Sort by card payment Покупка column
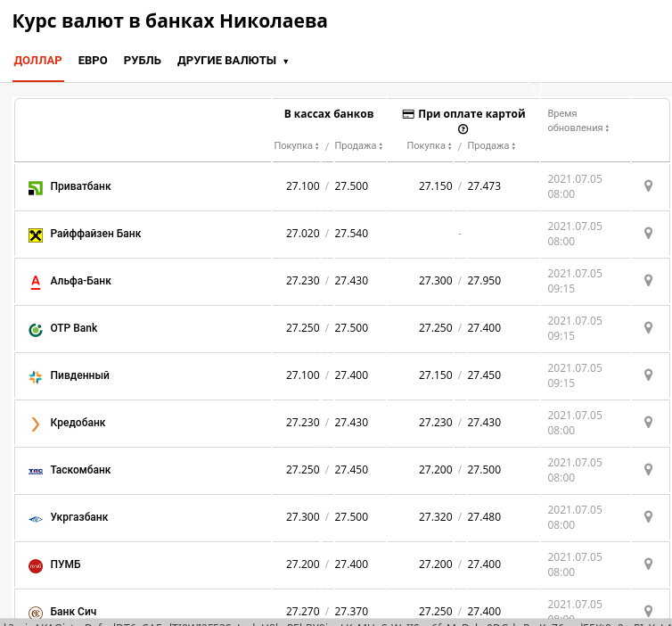Screen dimensions: 672x626 (x=429, y=145)
